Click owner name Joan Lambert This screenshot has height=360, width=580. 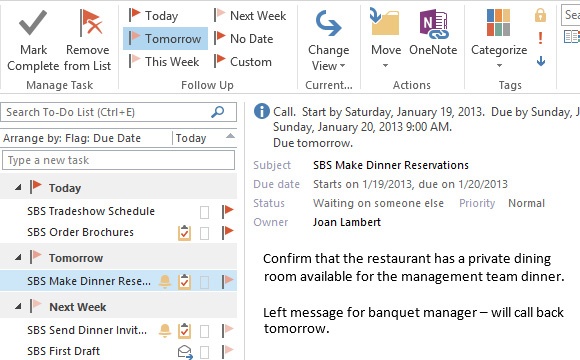(347, 222)
